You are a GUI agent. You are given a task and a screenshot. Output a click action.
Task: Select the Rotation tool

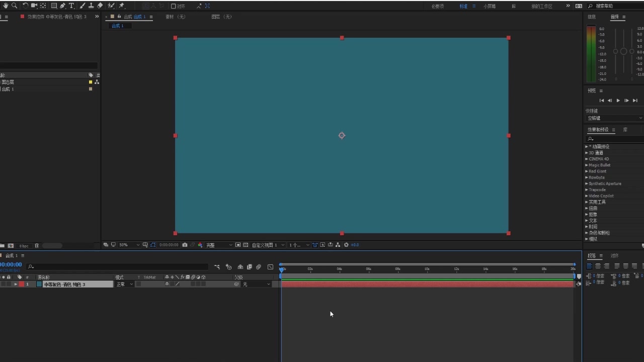tap(25, 6)
